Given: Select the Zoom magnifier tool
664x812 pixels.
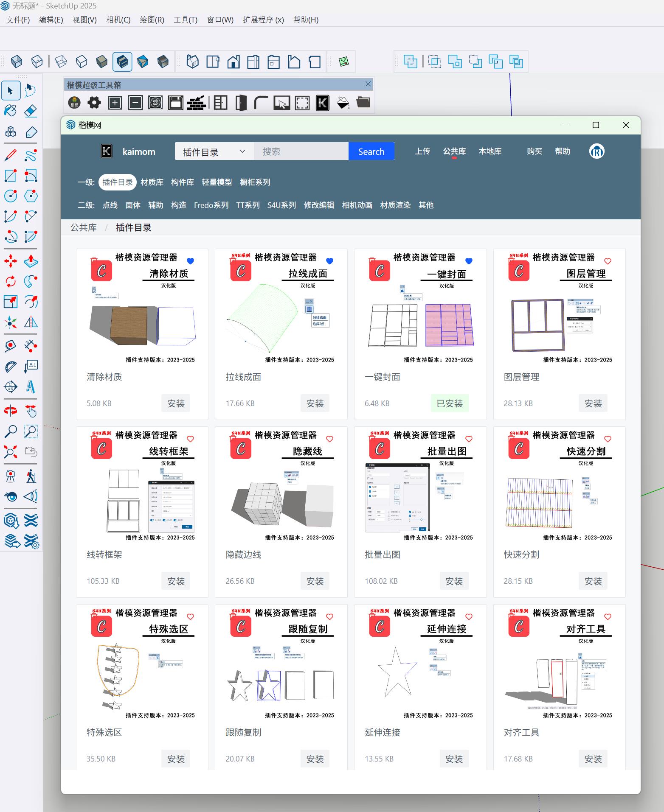Looking at the screenshot, I should click(11, 431).
